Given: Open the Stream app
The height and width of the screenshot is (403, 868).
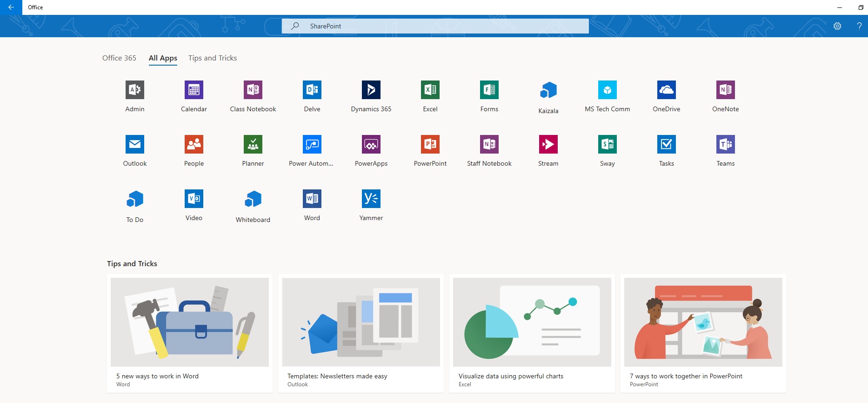Looking at the screenshot, I should pos(548,144).
